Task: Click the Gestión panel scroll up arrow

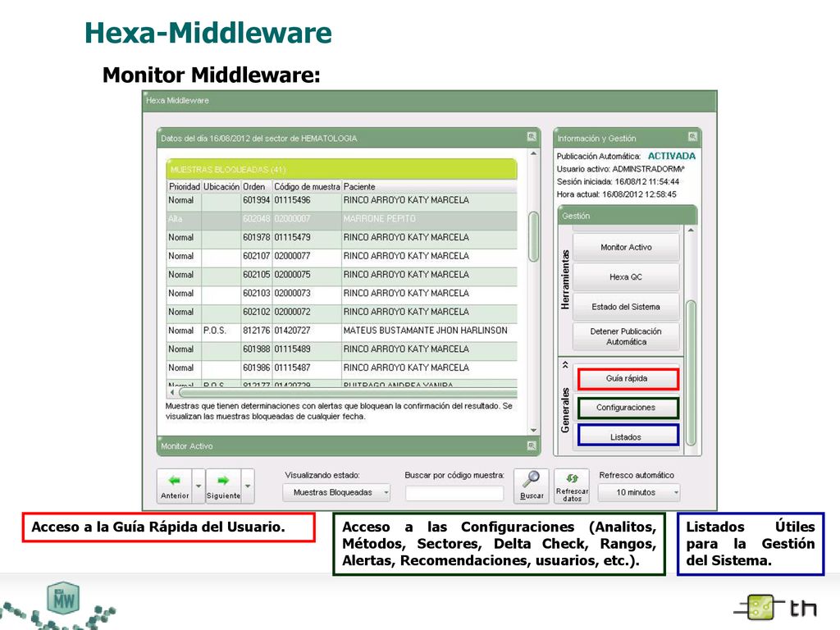Action: coord(691,231)
